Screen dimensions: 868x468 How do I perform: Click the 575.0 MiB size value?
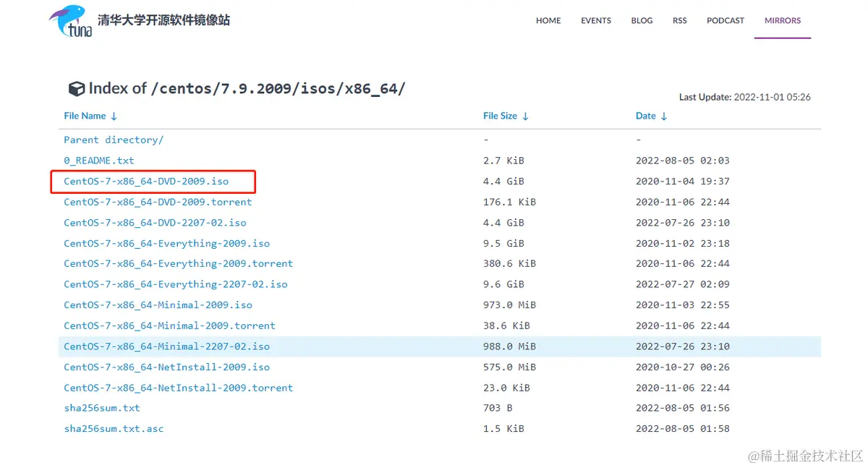tap(509, 367)
